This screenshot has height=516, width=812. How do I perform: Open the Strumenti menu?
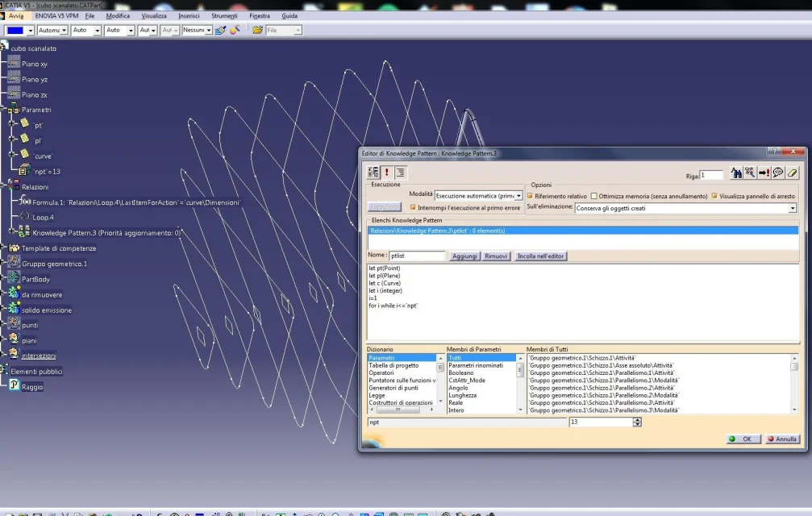click(x=224, y=16)
